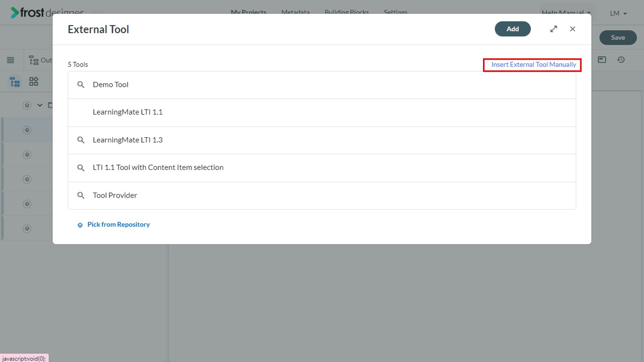
Task: Pick LTI 1.1 Tool with Content Item selection
Action: [x=322, y=168]
